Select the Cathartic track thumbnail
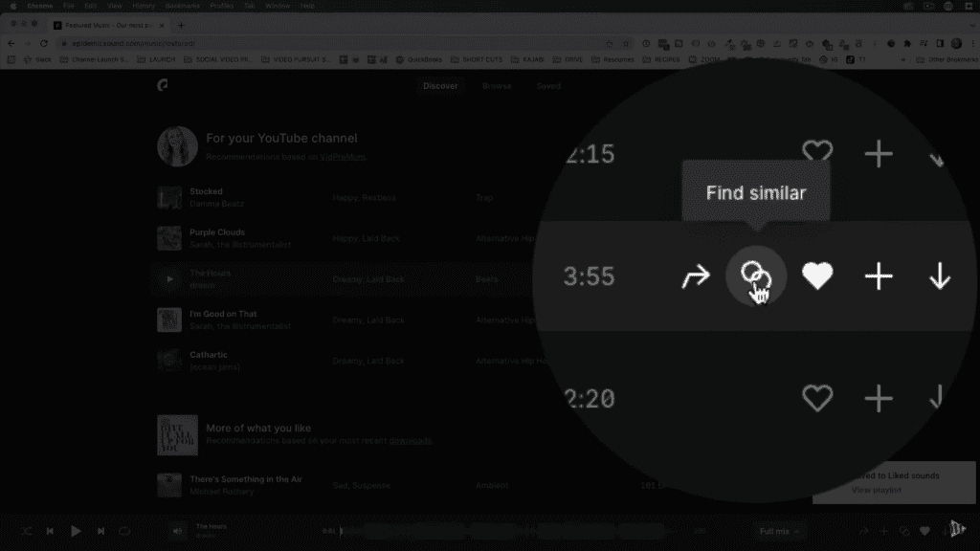 click(x=169, y=361)
